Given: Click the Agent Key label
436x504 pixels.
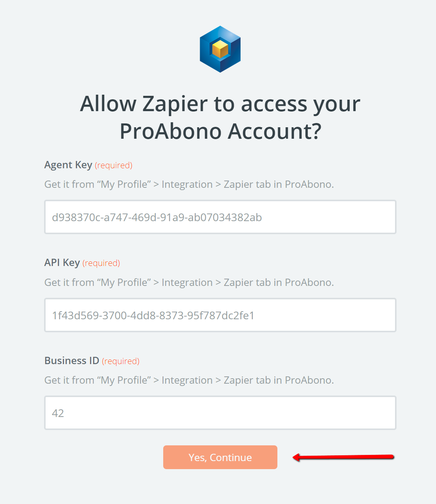Looking at the screenshot, I should [x=68, y=165].
